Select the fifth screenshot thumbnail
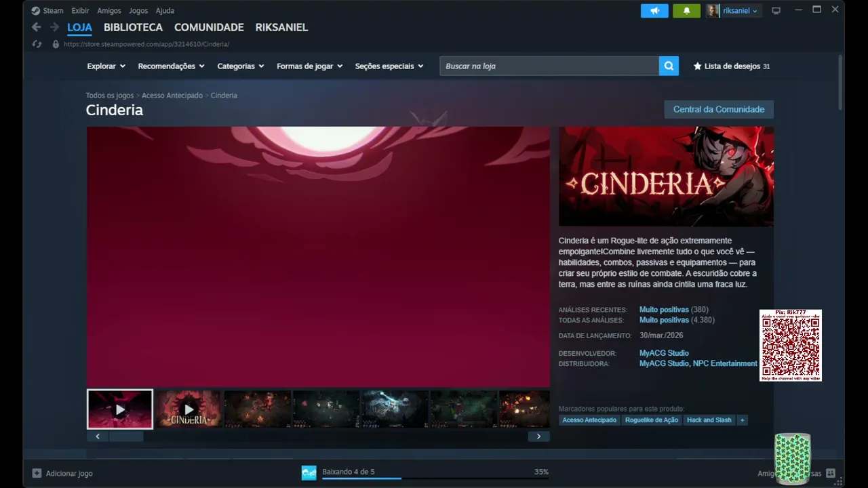 tap(395, 409)
